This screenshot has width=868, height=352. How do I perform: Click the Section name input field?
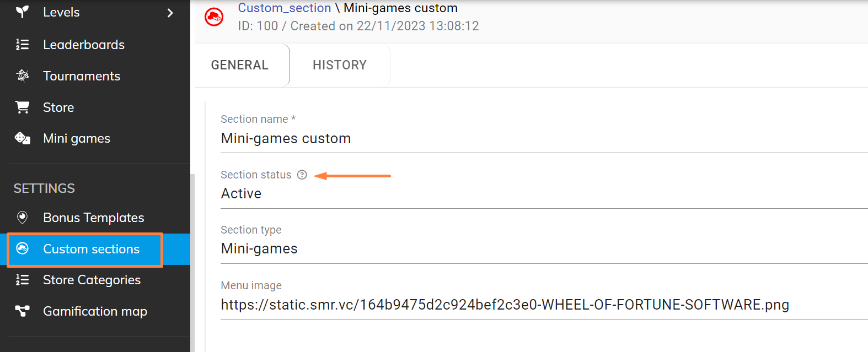(x=543, y=139)
